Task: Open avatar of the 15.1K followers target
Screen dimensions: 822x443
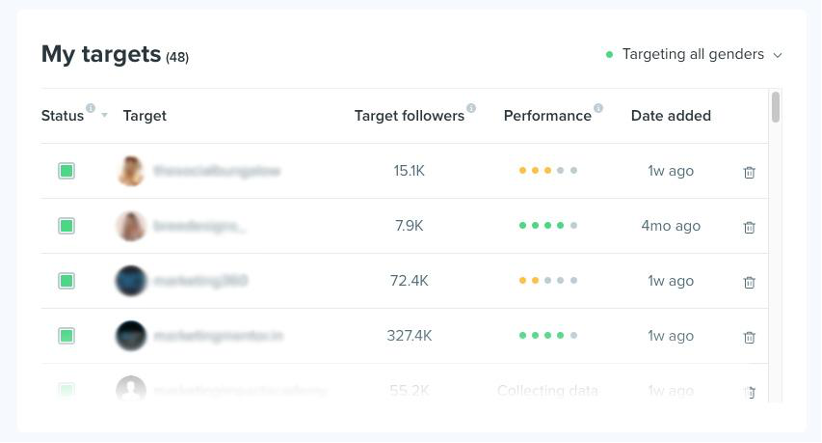Action: (x=131, y=171)
